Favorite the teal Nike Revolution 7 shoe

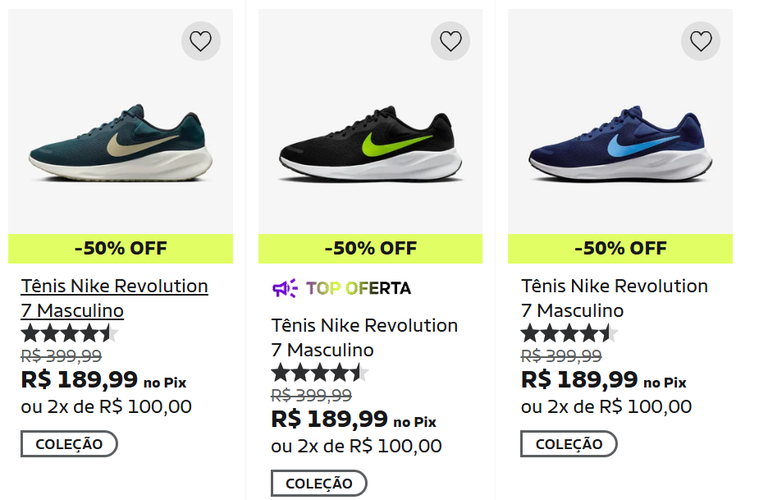(x=201, y=41)
